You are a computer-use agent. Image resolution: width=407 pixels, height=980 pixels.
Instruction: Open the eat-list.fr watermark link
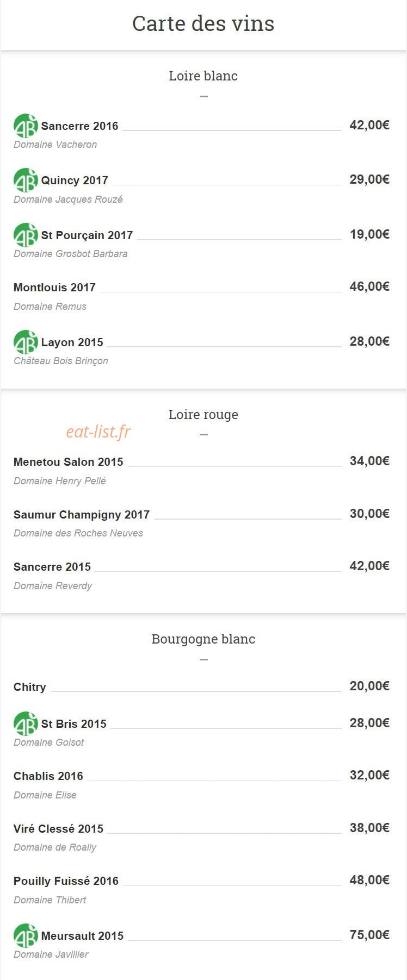click(98, 432)
